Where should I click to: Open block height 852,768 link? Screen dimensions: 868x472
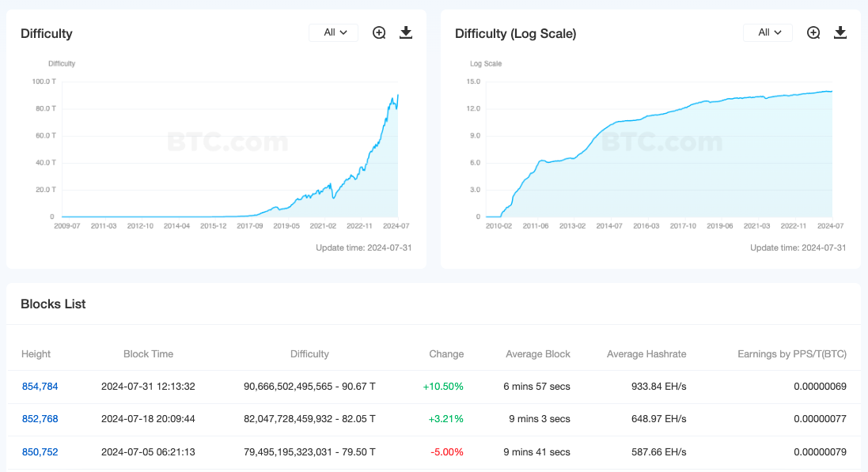[40, 419]
